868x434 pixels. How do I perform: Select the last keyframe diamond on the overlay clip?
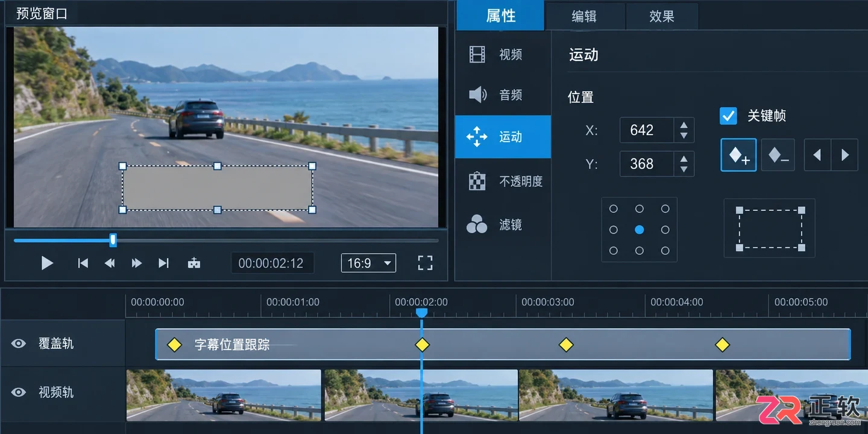[722, 345]
